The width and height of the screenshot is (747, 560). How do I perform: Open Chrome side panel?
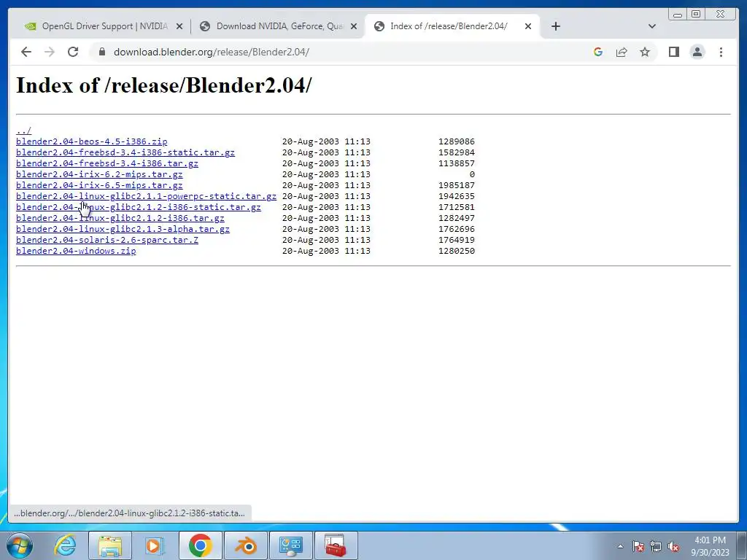673,52
